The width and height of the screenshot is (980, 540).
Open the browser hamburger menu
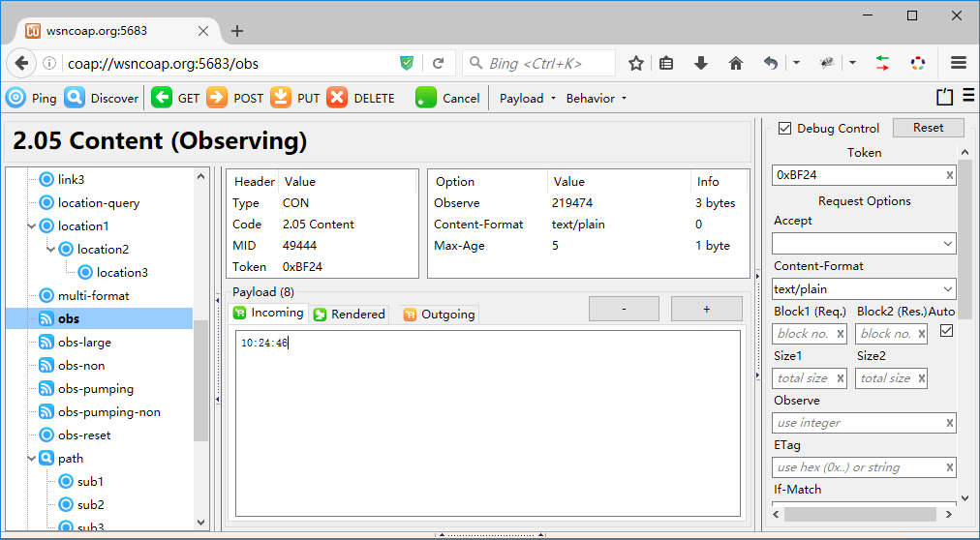pos(959,63)
